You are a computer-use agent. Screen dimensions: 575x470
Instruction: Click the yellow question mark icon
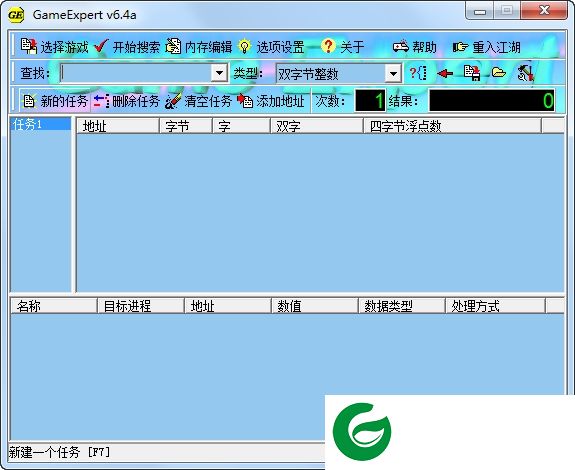point(328,46)
